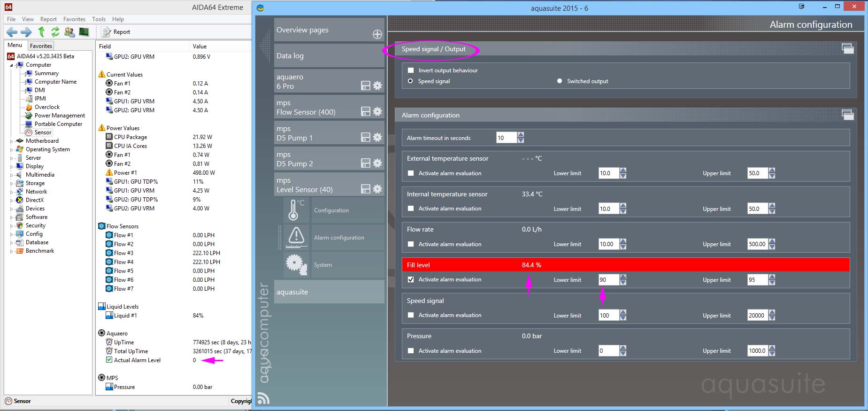
Task: Open the Tools menu in AIDA64
Action: [99, 19]
